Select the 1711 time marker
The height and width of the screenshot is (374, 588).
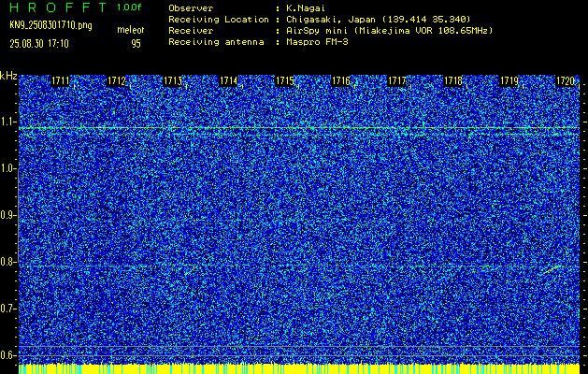pyautogui.click(x=61, y=80)
